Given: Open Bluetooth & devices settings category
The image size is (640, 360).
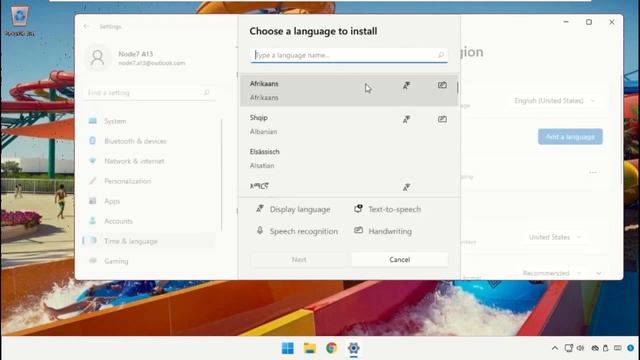Looking at the screenshot, I should pos(149,141).
